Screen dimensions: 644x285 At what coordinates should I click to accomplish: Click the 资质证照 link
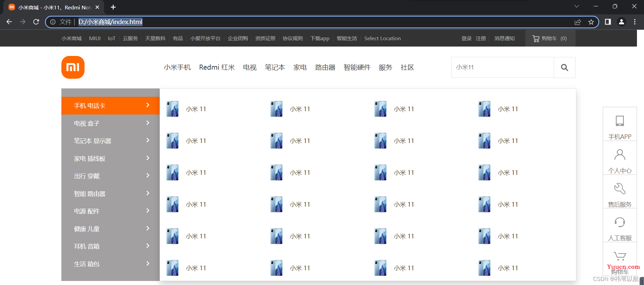point(265,39)
